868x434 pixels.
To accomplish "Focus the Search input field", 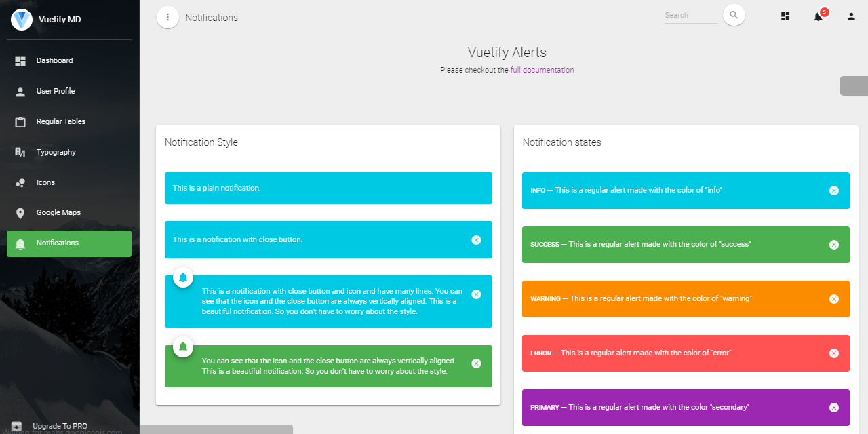I will click(x=691, y=16).
